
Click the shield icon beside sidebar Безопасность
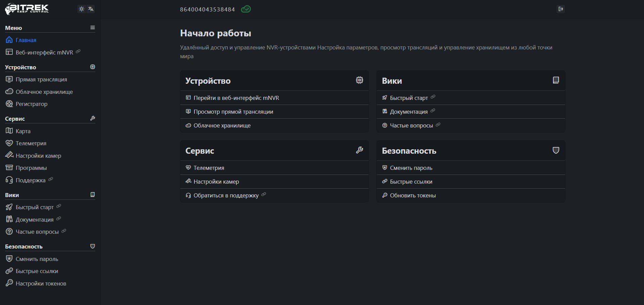pos(93,246)
